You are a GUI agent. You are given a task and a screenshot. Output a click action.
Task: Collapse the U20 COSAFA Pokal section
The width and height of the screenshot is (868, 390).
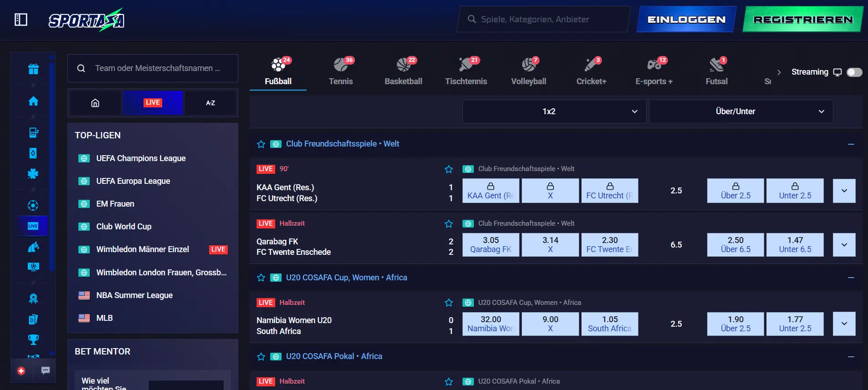[851, 357]
